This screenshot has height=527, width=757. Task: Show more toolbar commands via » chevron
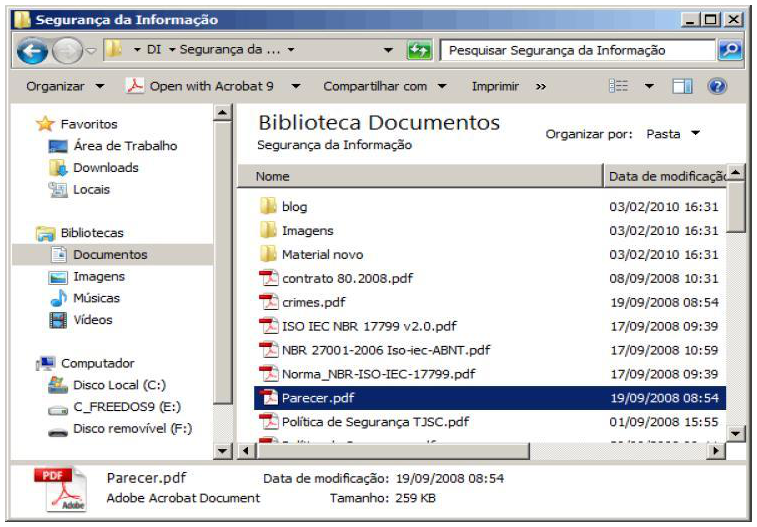541,87
